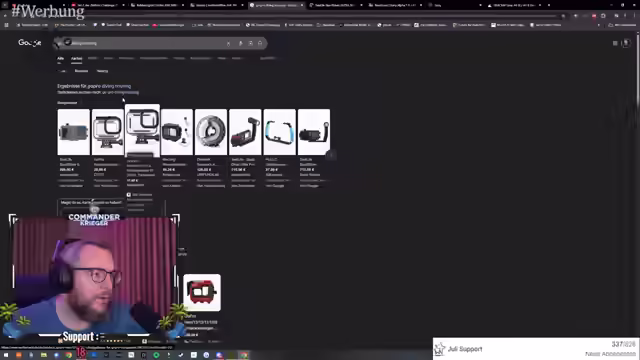
Task: Open the Apps shortcut in bookmarks bar
Action: [7, 25]
